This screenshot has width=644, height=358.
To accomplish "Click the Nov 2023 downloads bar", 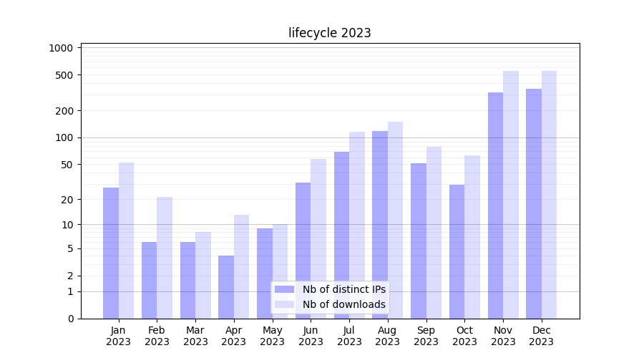I will tap(511, 195).
